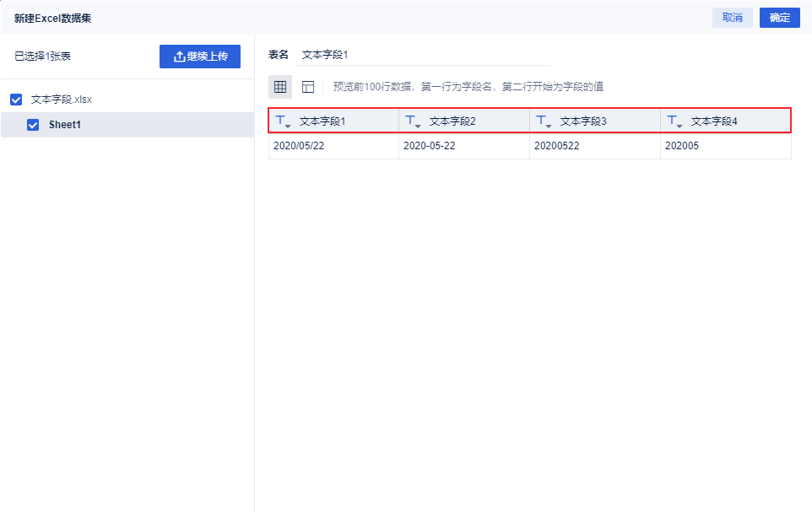Toggle the Sheet1 checkbox
The image size is (812, 512).
pos(34,125)
